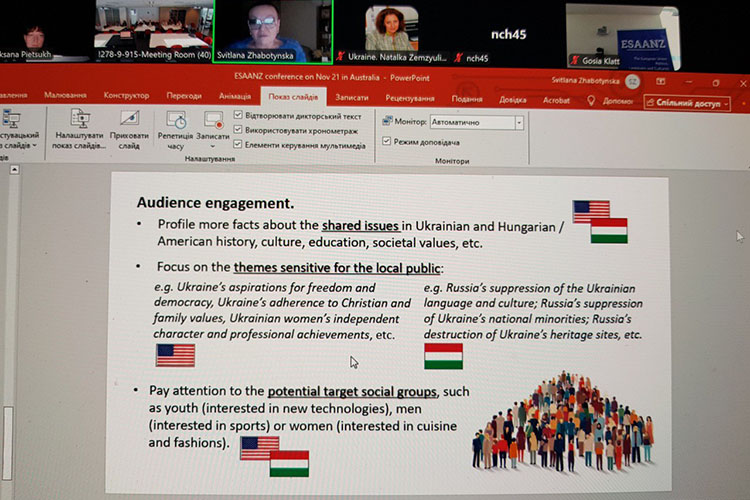The width and height of the screenshot is (750, 500).
Task: Open the Рецензування ribbon tab
Action: tap(410, 98)
